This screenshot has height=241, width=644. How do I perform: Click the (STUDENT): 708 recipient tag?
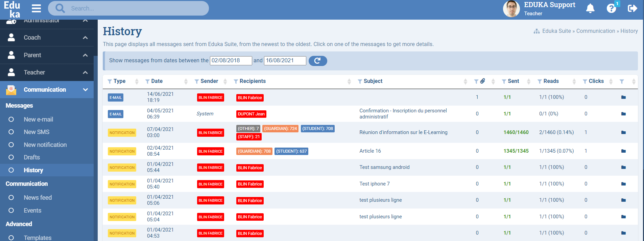click(x=318, y=129)
